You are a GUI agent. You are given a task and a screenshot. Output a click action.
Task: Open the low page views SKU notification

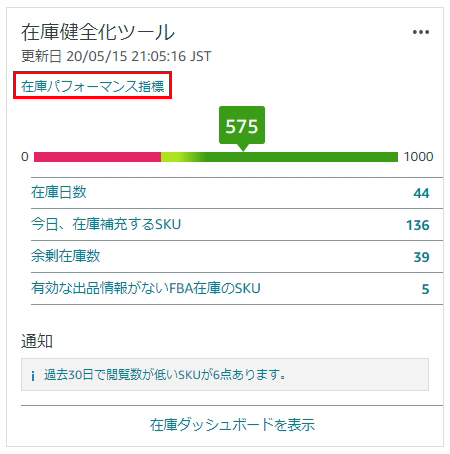225,374
